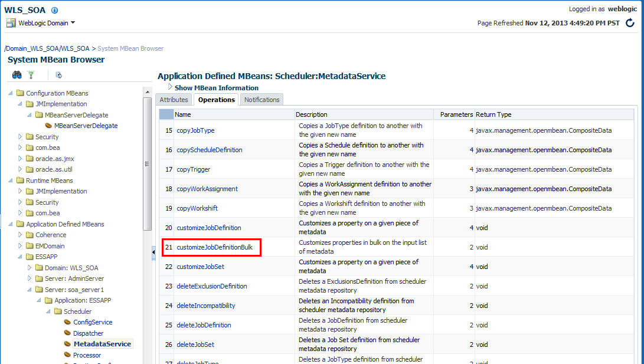Click the filter funnel icon

click(31, 75)
